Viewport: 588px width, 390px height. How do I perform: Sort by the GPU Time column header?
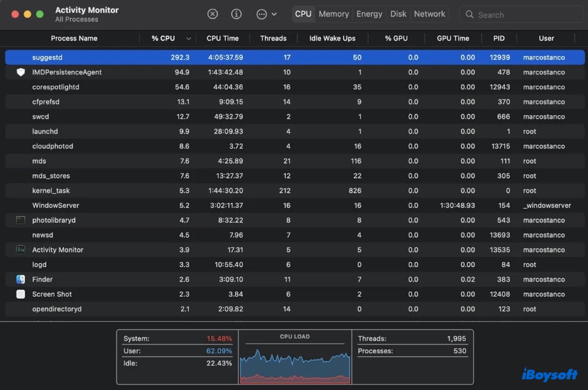[453, 38]
